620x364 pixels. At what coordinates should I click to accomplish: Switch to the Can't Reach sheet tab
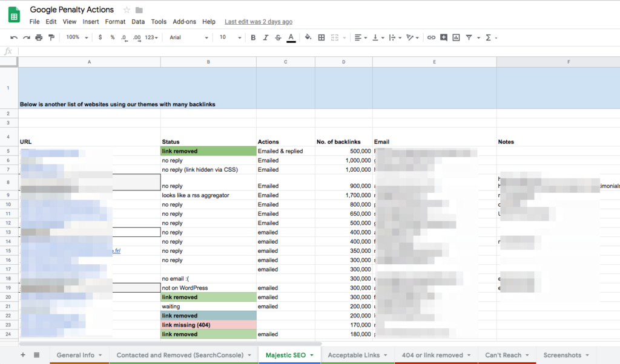coord(503,356)
